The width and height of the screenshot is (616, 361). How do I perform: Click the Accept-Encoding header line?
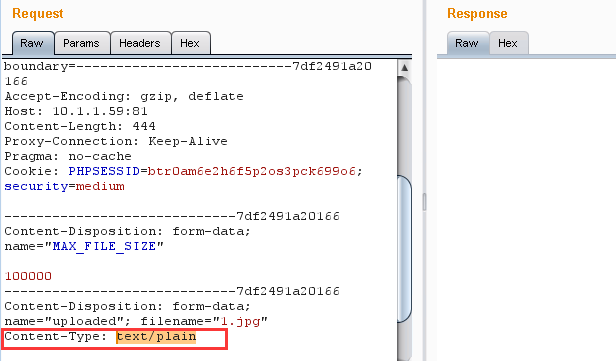pyautogui.click(x=124, y=96)
